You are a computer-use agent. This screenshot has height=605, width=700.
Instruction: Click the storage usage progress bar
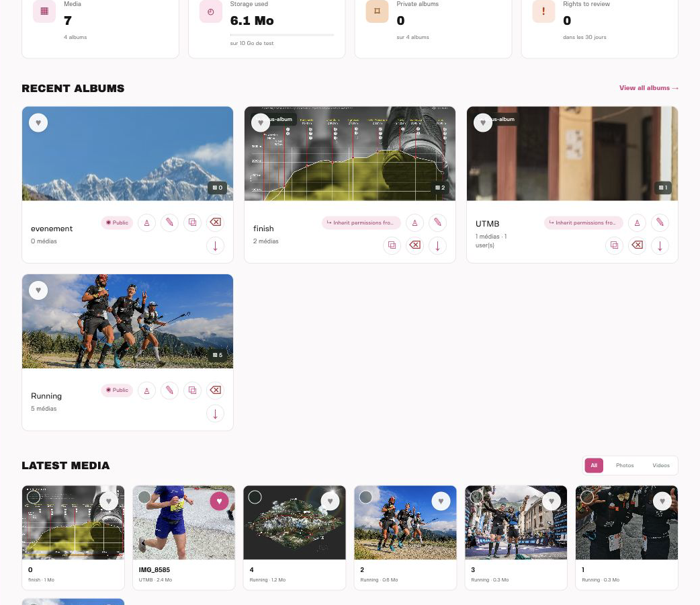tap(281, 35)
